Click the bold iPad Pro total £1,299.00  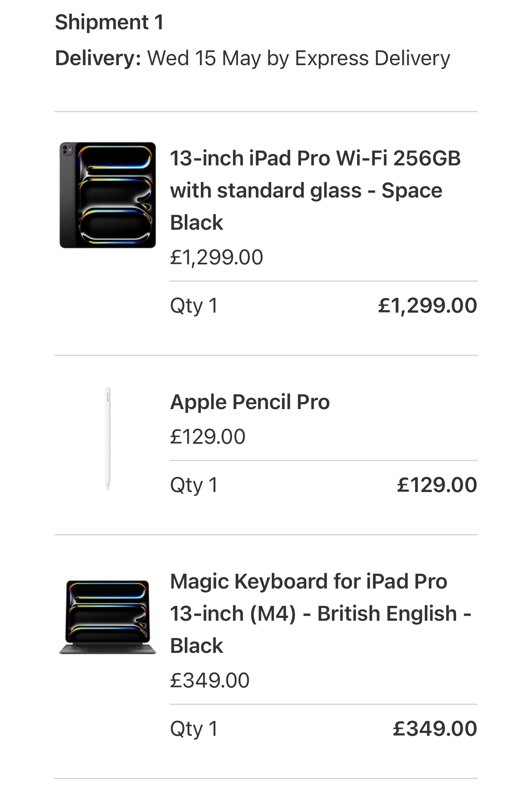pyautogui.click(x=428, y=306)
